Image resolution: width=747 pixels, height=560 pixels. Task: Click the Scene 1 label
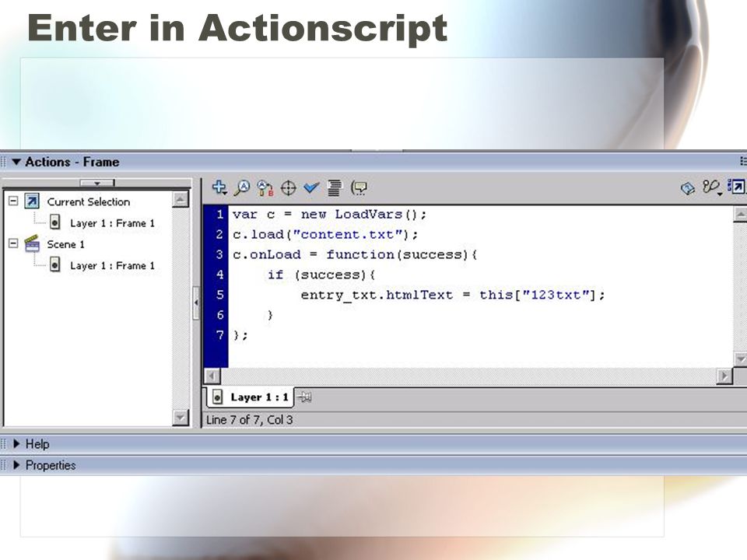(x=65, y=244)
